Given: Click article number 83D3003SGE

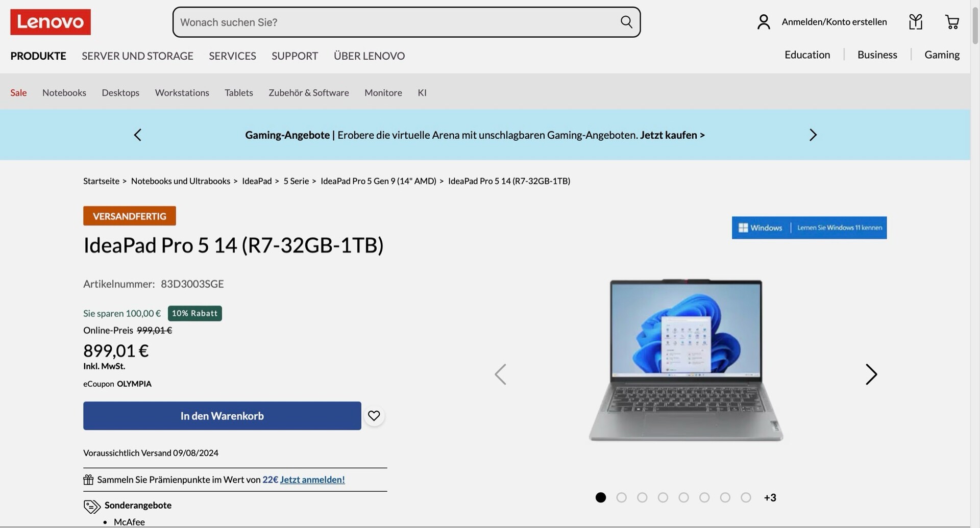Looking at the screenshot, I should (x=192, y=284).
